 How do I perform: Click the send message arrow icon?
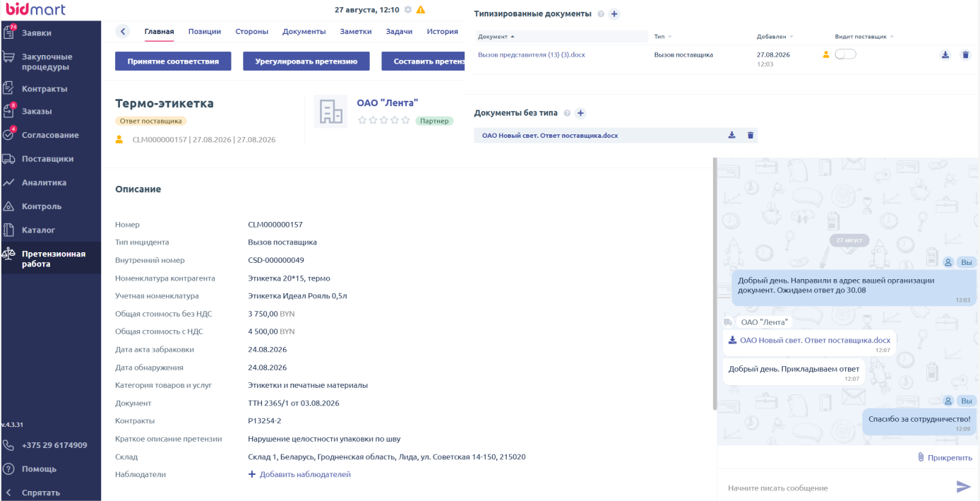pos(963,487)
